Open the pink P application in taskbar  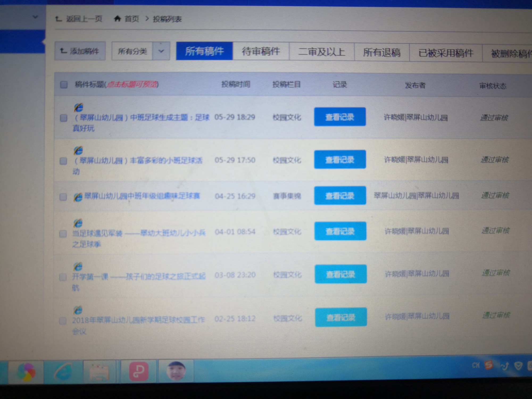(138, 372)
